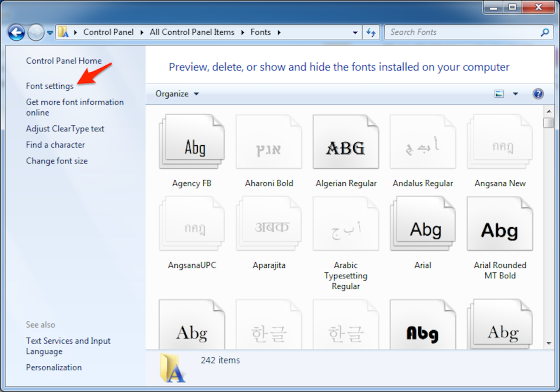Image resolution: width=560 pixels, height=392 pixels.
Task: Click the Agency FB label text
Action: [x=192, y=184]
